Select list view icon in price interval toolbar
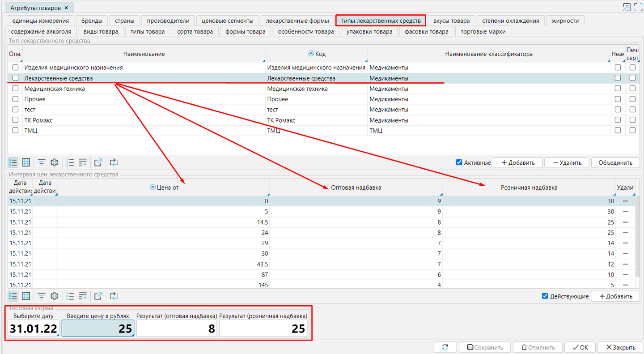 point(13,296)
